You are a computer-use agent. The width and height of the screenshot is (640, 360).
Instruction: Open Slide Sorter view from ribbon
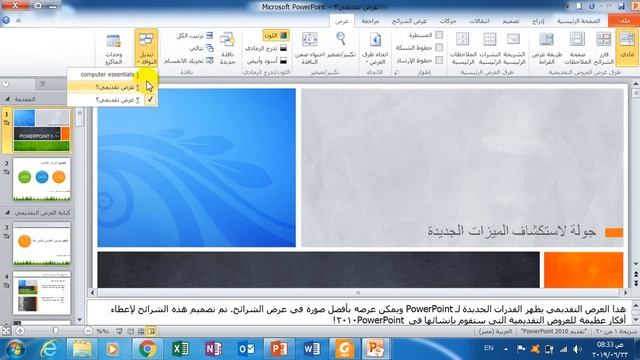tap(603, 48)
